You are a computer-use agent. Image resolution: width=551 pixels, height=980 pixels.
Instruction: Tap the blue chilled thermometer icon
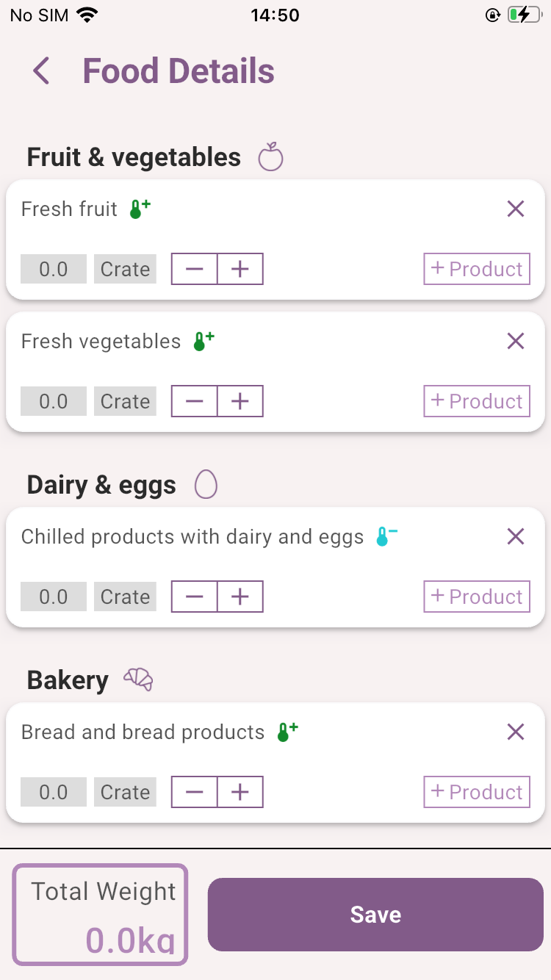coord(386,536)
